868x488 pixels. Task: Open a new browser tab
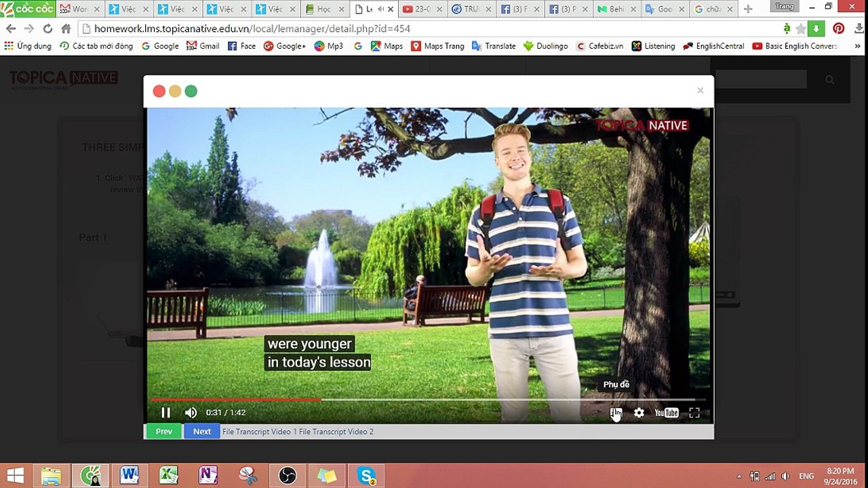click(748, 9)
